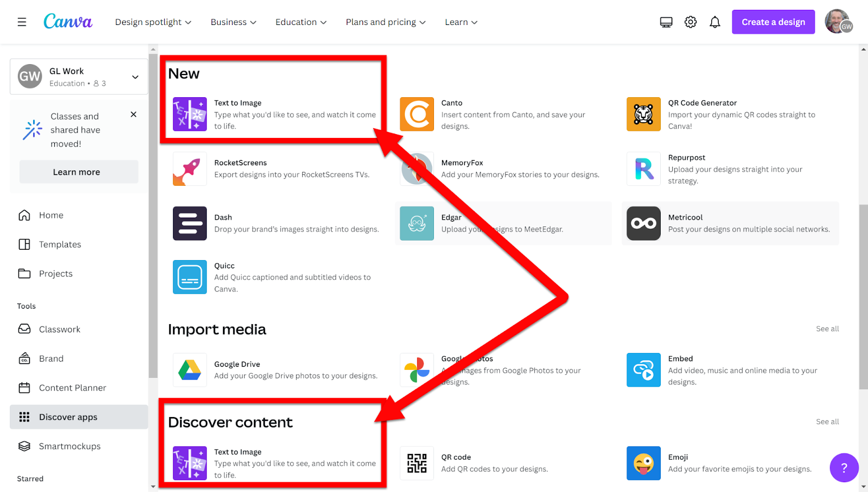Expand the Education menu
Viewport: 868px width, 492px height.
[x=301, y=22]
